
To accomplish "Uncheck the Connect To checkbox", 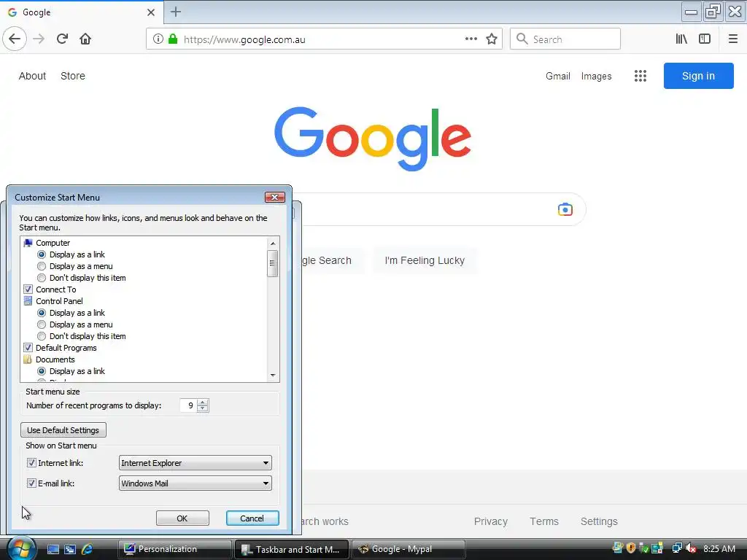I will tap(28, 289).
